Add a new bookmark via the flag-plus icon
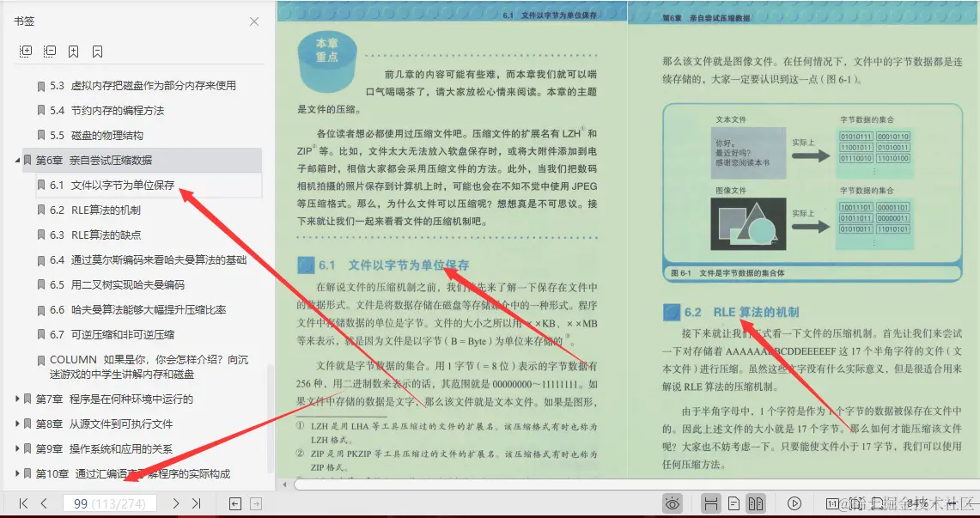The image size is (980, 518). point(73,51)
